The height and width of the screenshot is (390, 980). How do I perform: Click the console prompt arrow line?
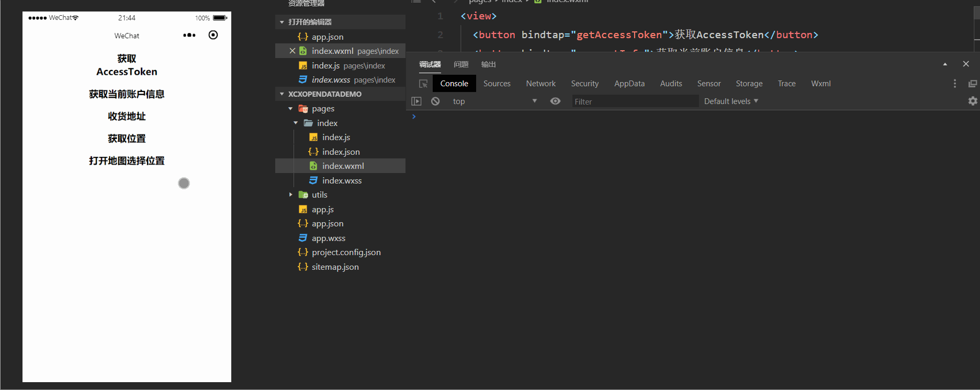[x=413, y=117]
